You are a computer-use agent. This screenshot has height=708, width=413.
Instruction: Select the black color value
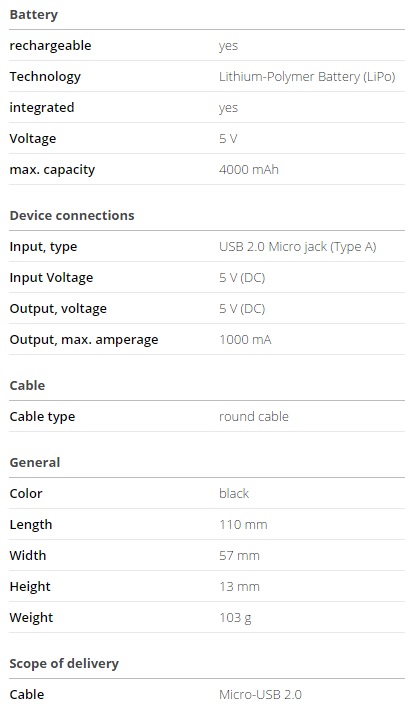(234, 494)
